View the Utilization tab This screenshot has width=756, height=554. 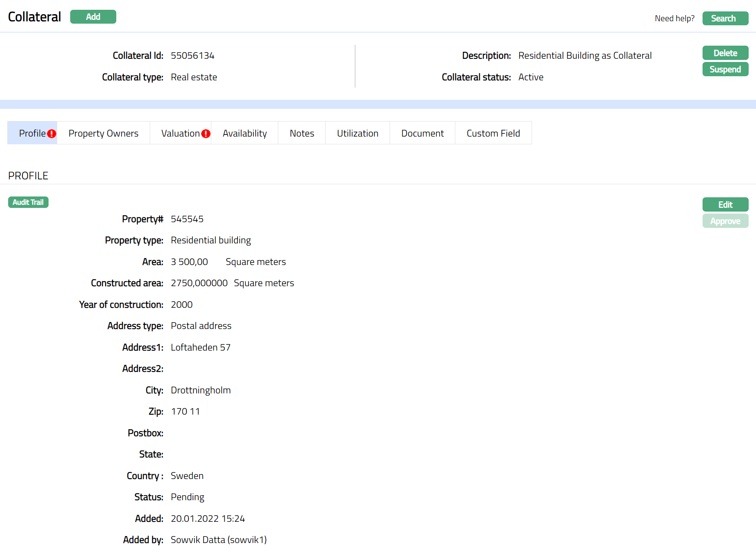(x=357, y=133)
